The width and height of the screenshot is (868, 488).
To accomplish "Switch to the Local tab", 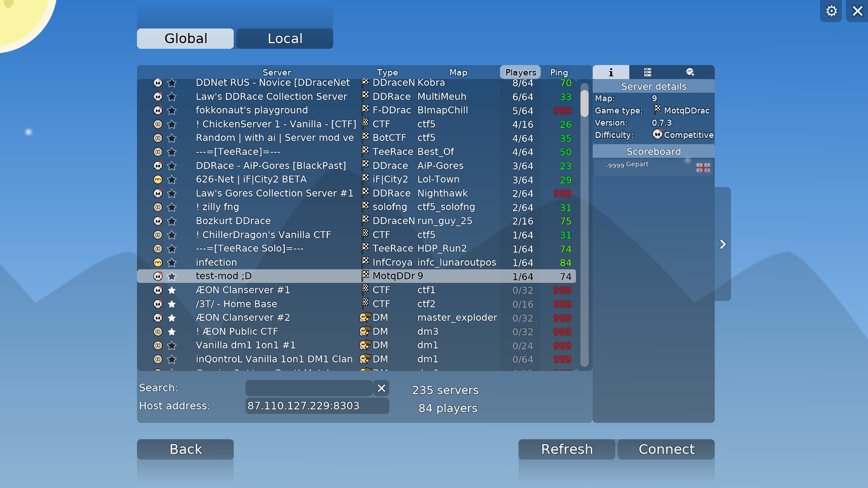I will click(285, 38).
